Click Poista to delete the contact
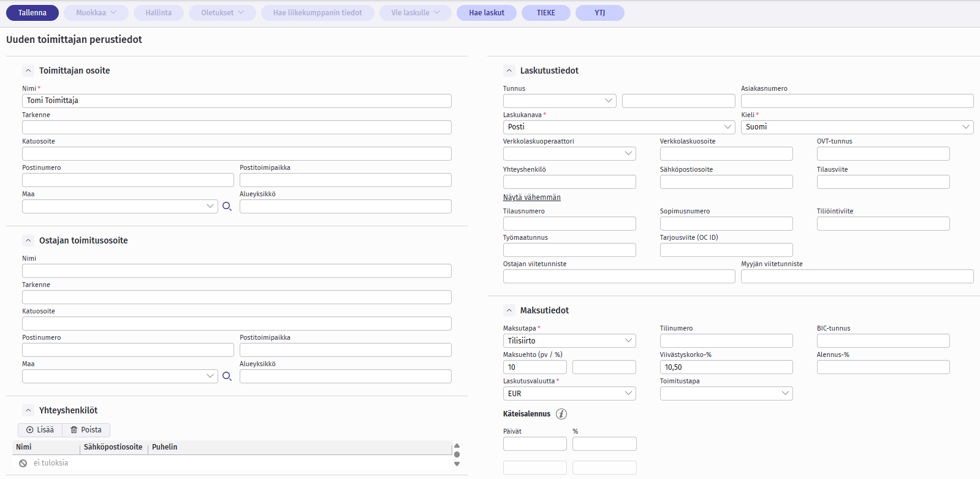 click(x=86, y=430)
